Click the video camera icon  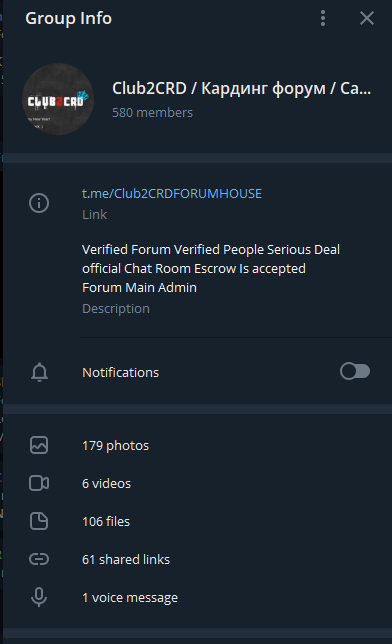[39, 483]
